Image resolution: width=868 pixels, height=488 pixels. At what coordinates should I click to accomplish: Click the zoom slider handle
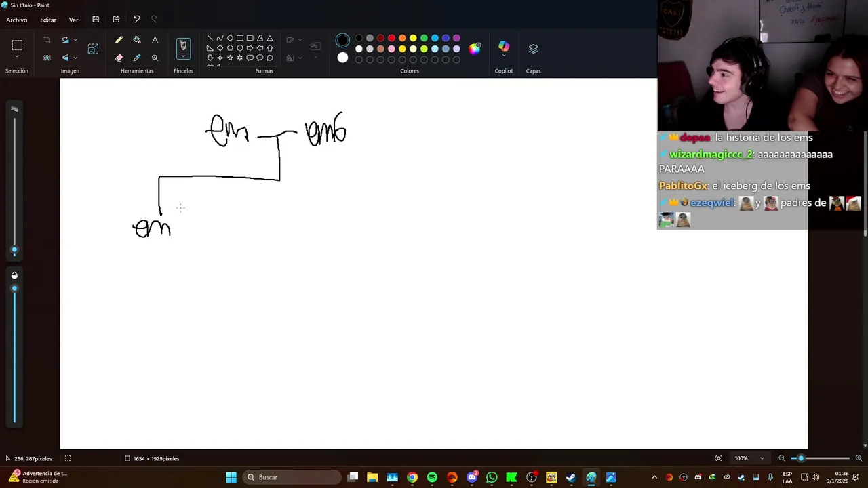click(801, 458)
